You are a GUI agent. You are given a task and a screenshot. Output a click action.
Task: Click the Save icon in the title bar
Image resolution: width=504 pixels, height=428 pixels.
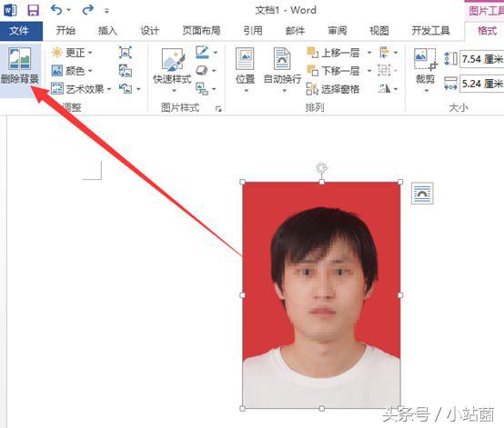click(x=33, y=11)
